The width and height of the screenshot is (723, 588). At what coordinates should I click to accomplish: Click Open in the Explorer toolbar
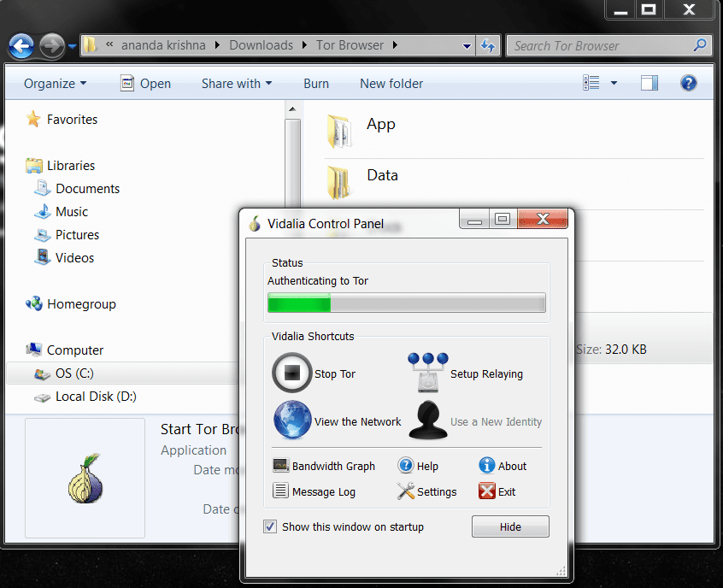145,84
